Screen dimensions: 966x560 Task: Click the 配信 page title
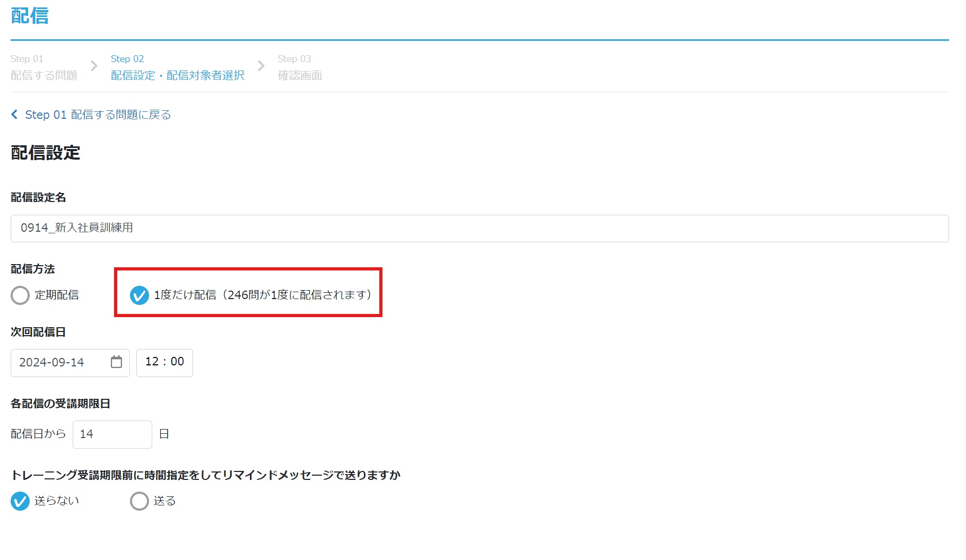[x=30, y=16]
